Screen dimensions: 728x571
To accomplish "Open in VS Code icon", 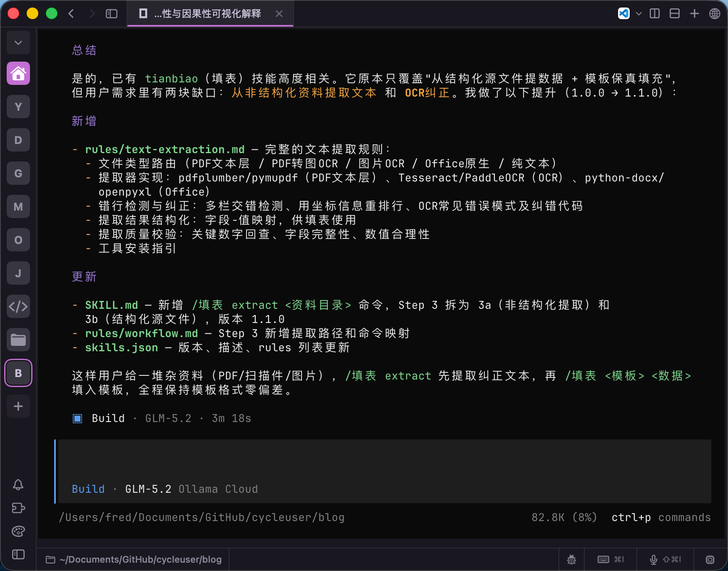I will tap(623, 13).
